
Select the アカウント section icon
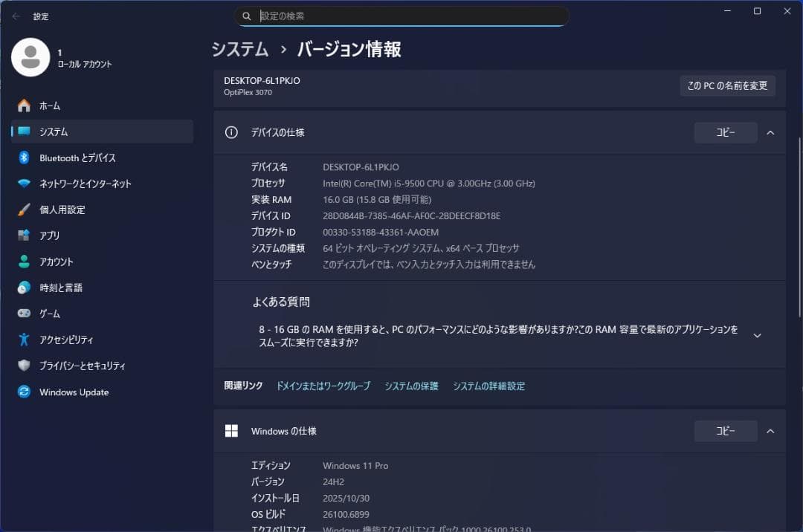[22, 262]
